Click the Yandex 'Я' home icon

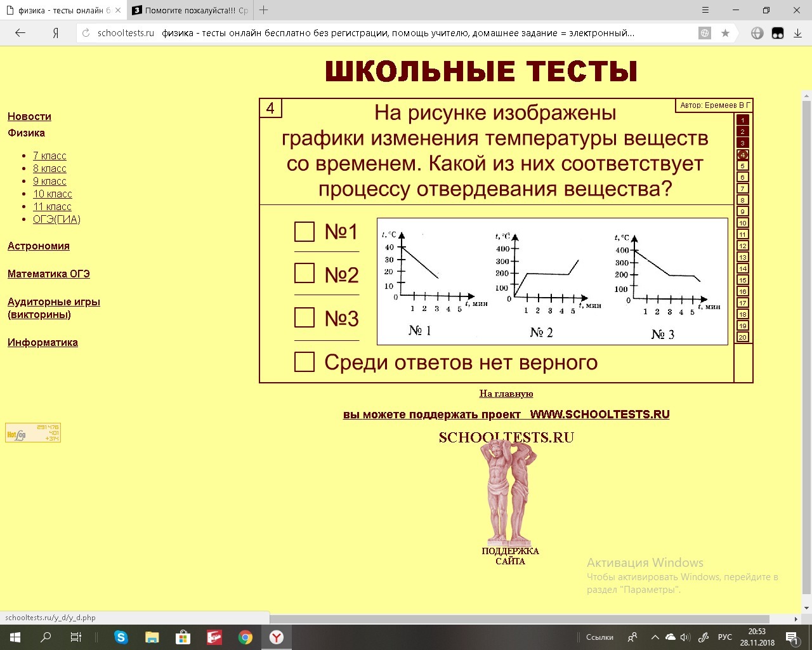tap(56, 33)
